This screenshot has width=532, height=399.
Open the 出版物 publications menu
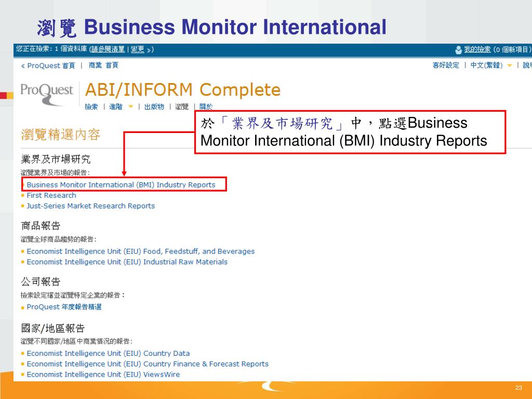point(154,107)
